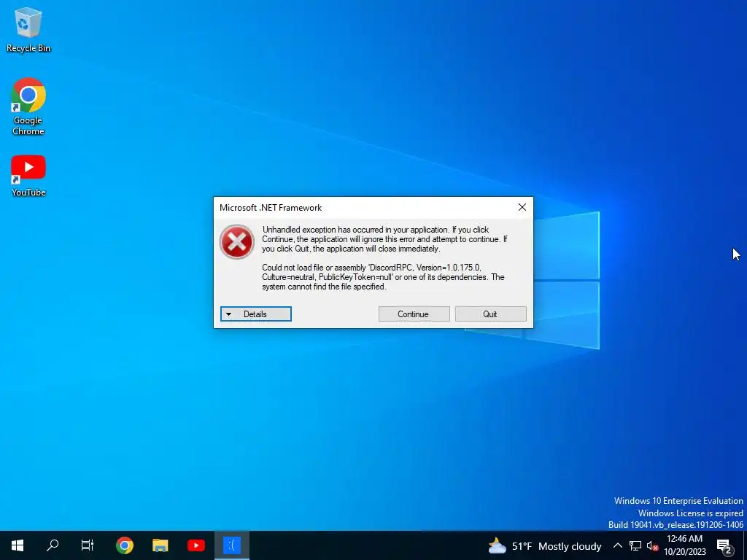
Task: Expand the Details section of the error dialog
Action: (x=256, y=314)
